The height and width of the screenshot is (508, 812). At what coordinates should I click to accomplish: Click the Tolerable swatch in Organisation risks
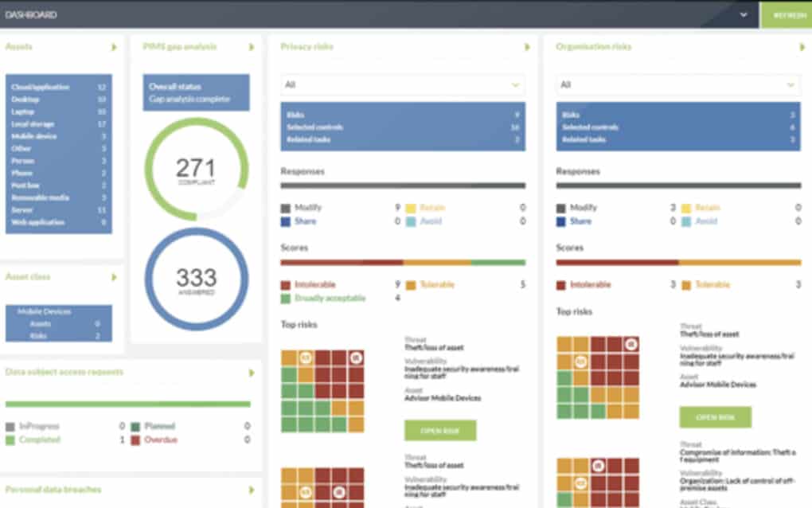[x=686, y=285]
